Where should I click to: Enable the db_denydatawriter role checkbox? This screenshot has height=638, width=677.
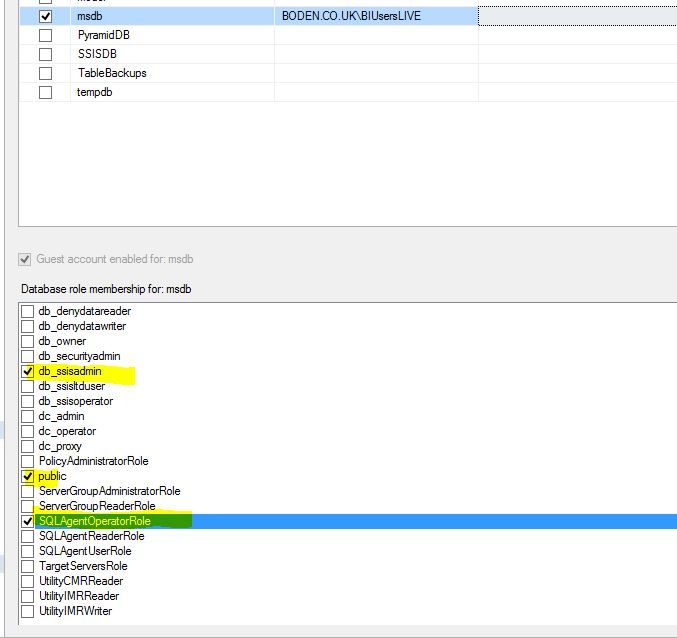tap(28, 326)
